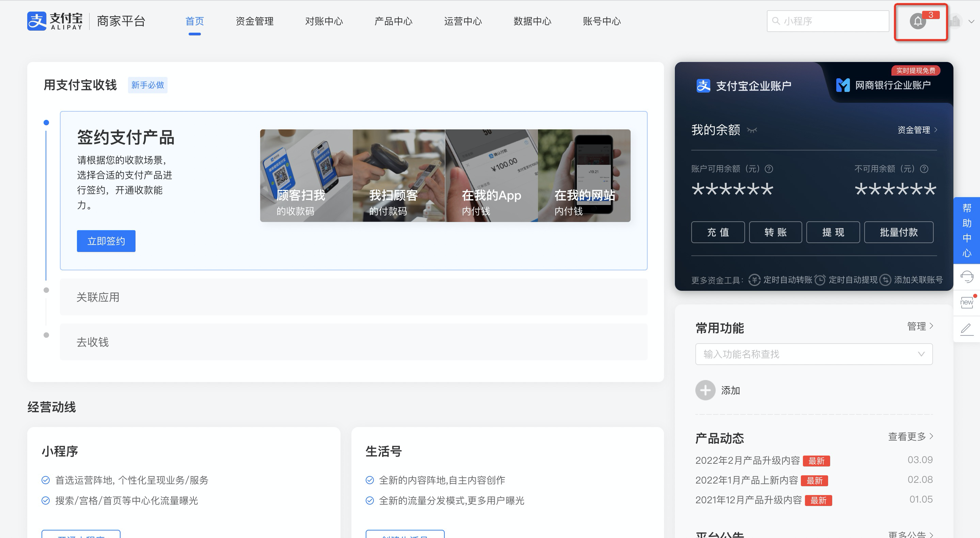Open 定时自动转账 tool
Viewport: 980px width, 538px height.
click(781, 280)
